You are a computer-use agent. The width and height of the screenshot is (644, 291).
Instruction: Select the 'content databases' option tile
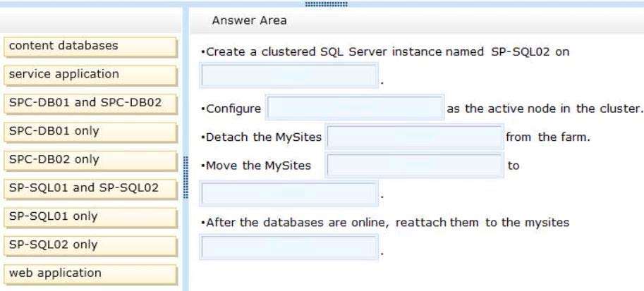(x=90, y=47)
